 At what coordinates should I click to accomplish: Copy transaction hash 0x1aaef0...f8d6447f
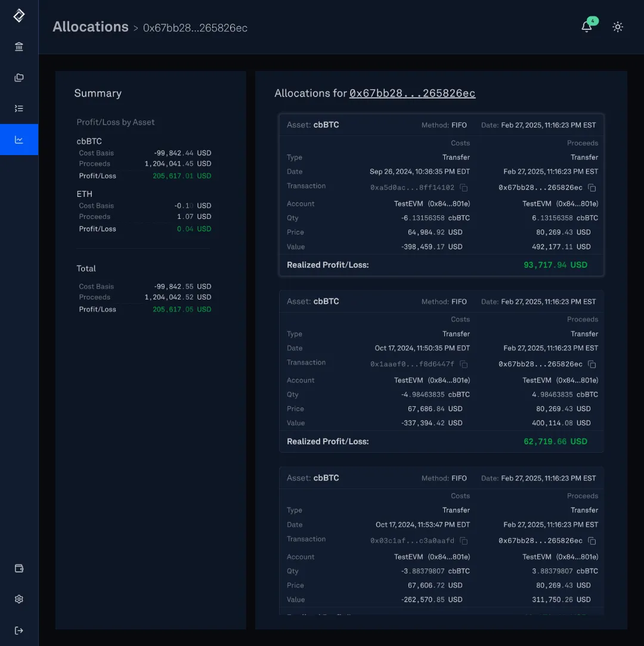click(x=463, y=364)
